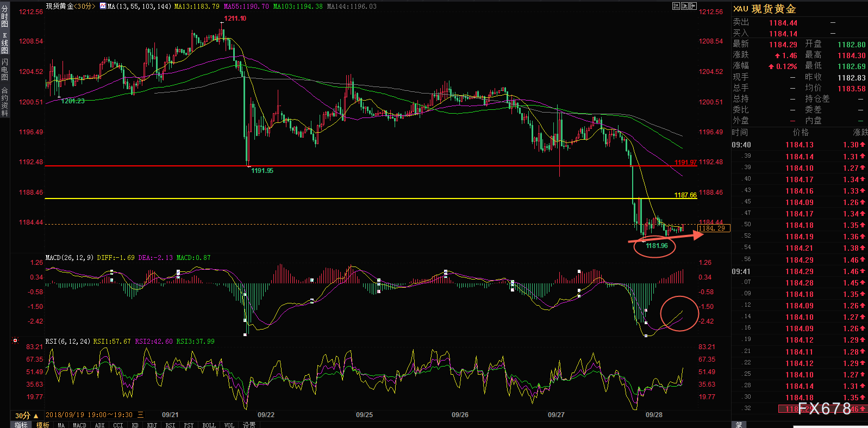This screenshot has width=868, height=428.
Task: Click the RSI(6,12,24) label
Action: (x=68, y=342)
